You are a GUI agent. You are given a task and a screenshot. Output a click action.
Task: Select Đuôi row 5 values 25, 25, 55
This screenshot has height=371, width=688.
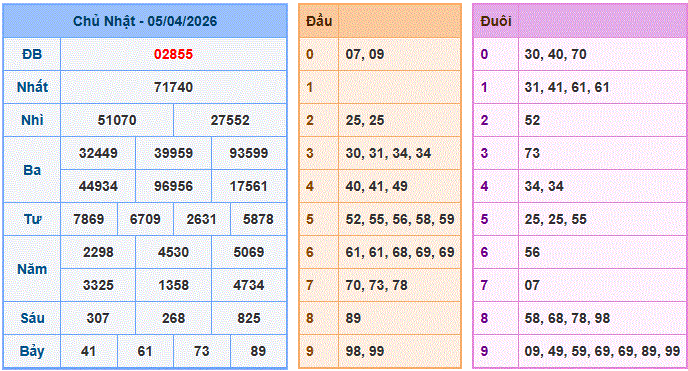(555, 219)
